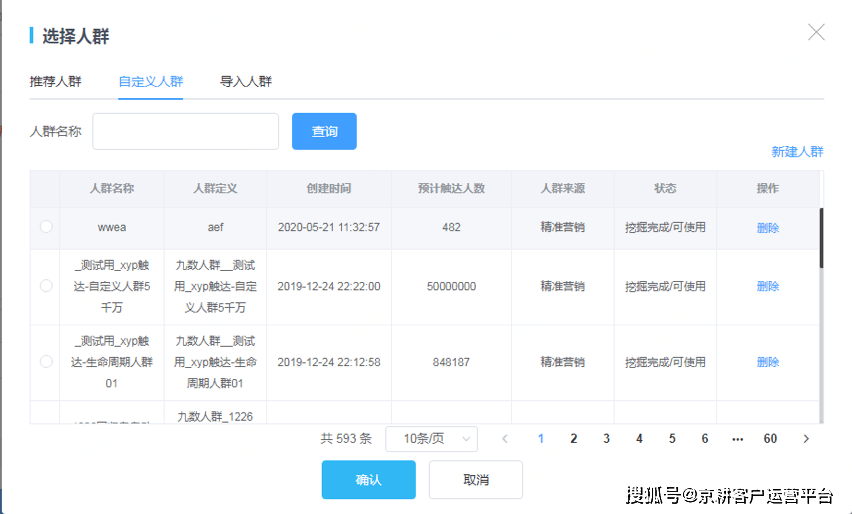Screen dimensions: 852x514
Task: Click the value 482
Action: point(451,228)
